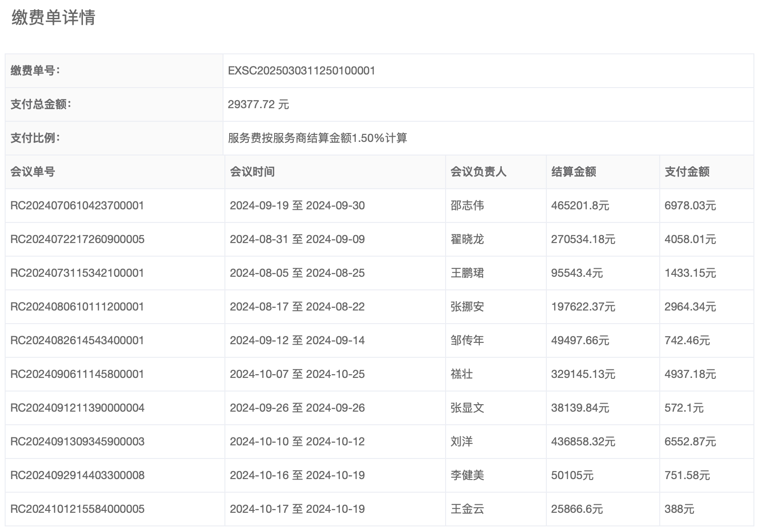Click the 会议时间 column header
The height and width of the screenshot is (532, 760).
pyautogui.click(x=252, y=172)
